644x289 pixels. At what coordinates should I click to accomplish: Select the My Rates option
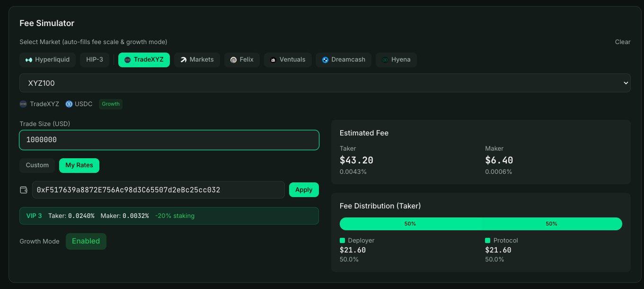tap(79, 165)
